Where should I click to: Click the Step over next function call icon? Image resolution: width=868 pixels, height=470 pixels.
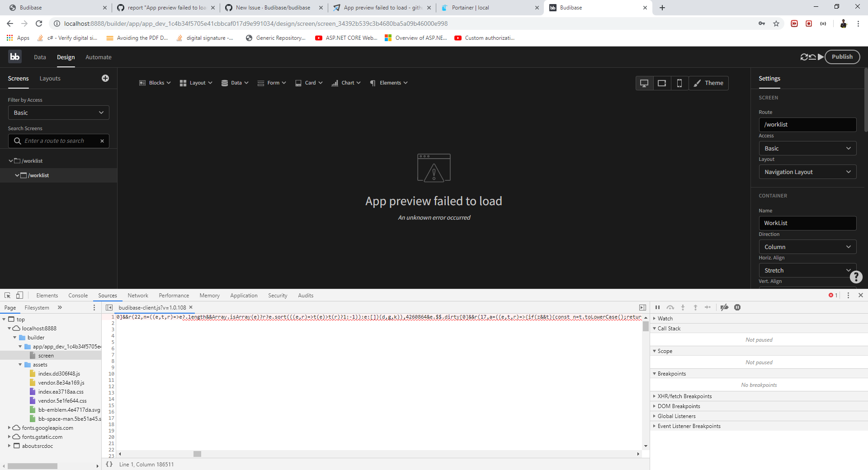(x=671, y=307)
